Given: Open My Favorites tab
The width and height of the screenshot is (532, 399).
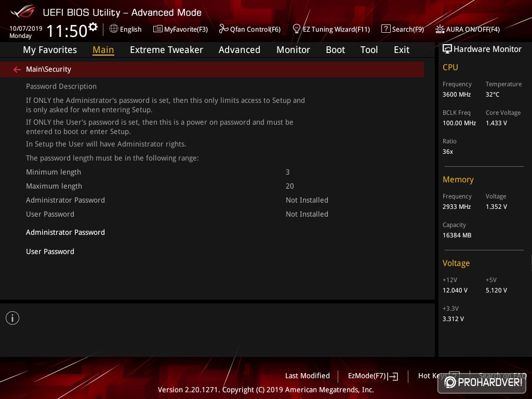Looking at the screenshot, I should pyautogui.click(x=50, y=50).
